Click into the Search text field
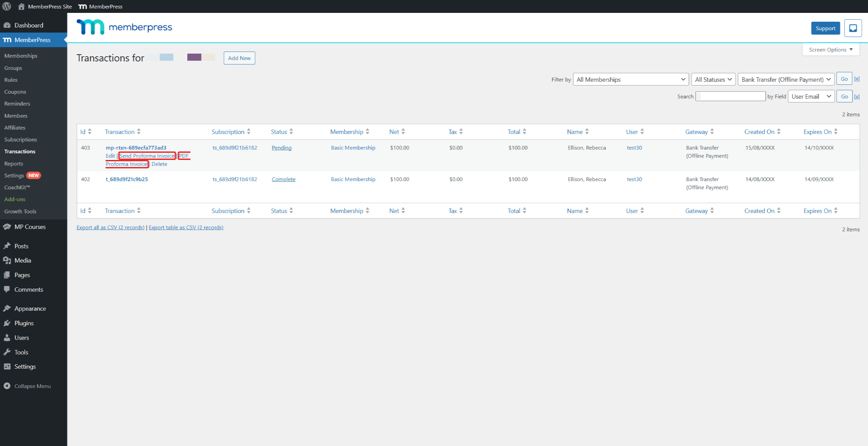The image size is (868, 446). pos(730,96)
